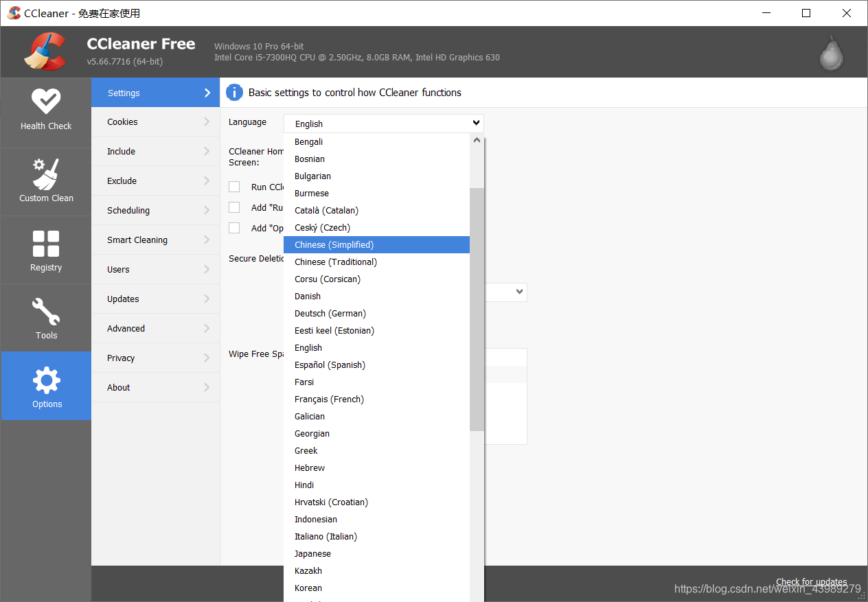Open the Custom Clean section
The width and height of the screenshot is (868, 602).
(x=46, y=182)
